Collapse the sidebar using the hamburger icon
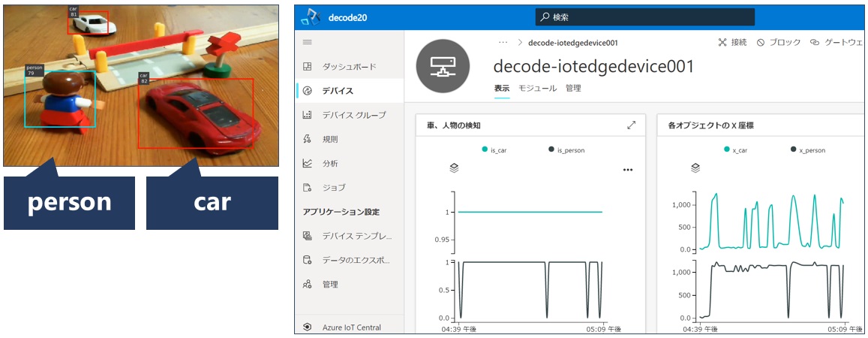 pos(308,42)
